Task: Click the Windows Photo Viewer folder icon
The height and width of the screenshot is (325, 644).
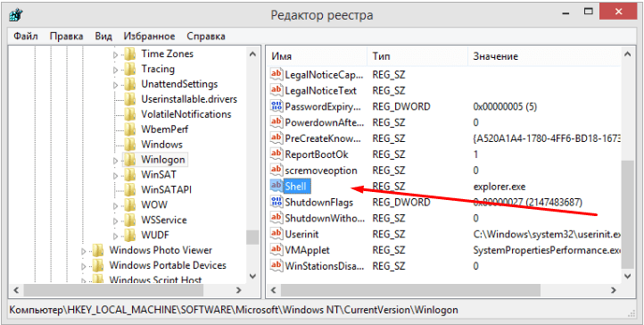Action: [x=98, y=250]
